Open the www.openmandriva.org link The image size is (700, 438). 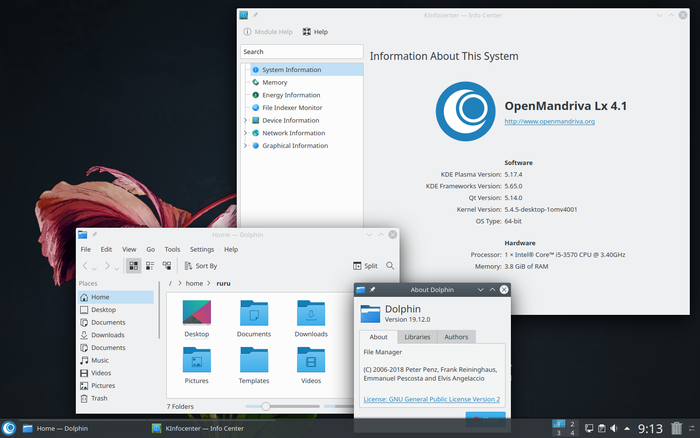click(x=549, y=121)
